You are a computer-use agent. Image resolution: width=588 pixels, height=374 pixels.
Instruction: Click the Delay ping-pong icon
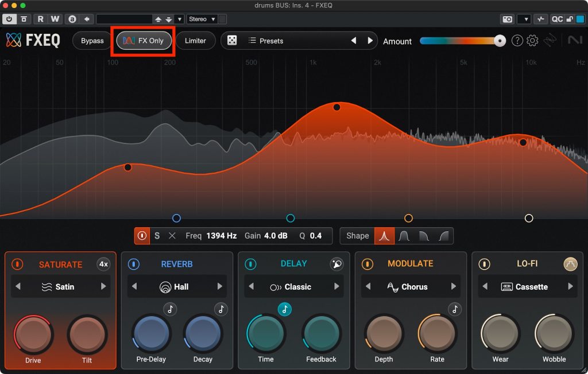(336, 264)
